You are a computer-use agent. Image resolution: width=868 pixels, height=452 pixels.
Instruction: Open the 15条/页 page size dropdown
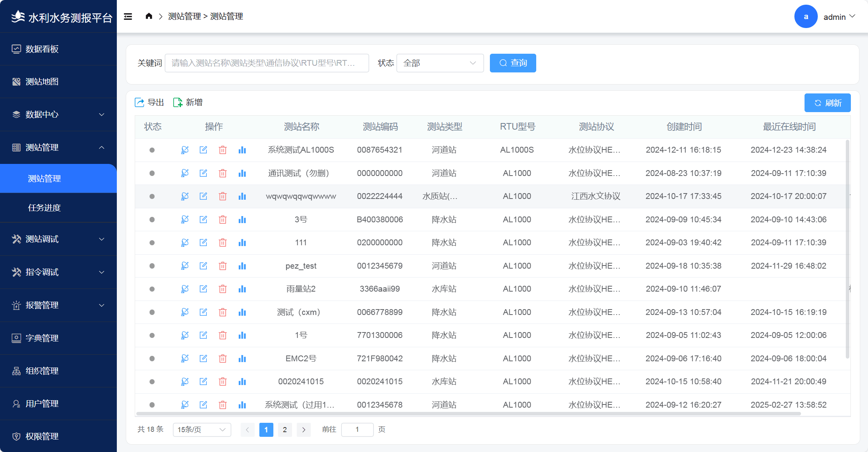tap(202, 429)
